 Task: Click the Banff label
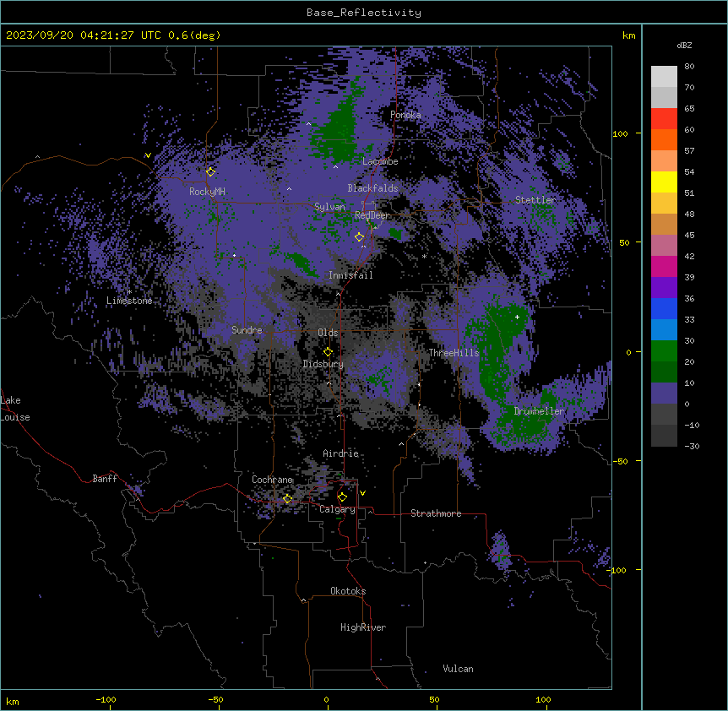(105, 479)
